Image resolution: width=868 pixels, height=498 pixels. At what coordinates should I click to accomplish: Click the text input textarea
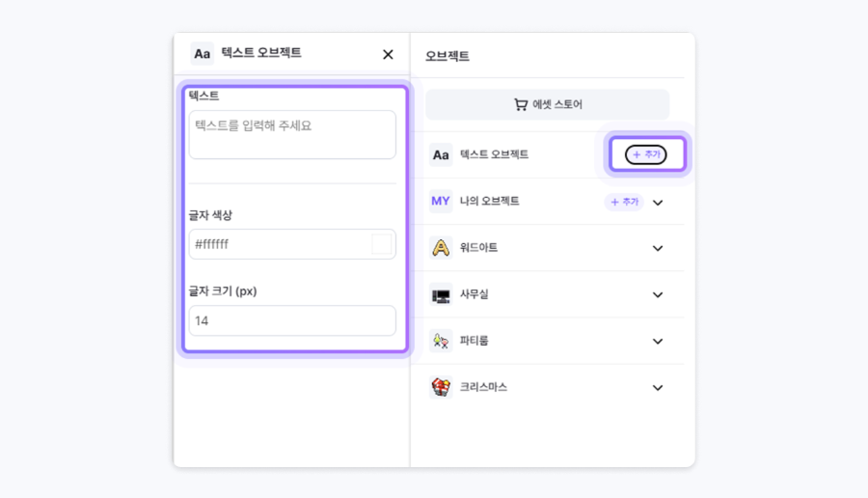292,134
